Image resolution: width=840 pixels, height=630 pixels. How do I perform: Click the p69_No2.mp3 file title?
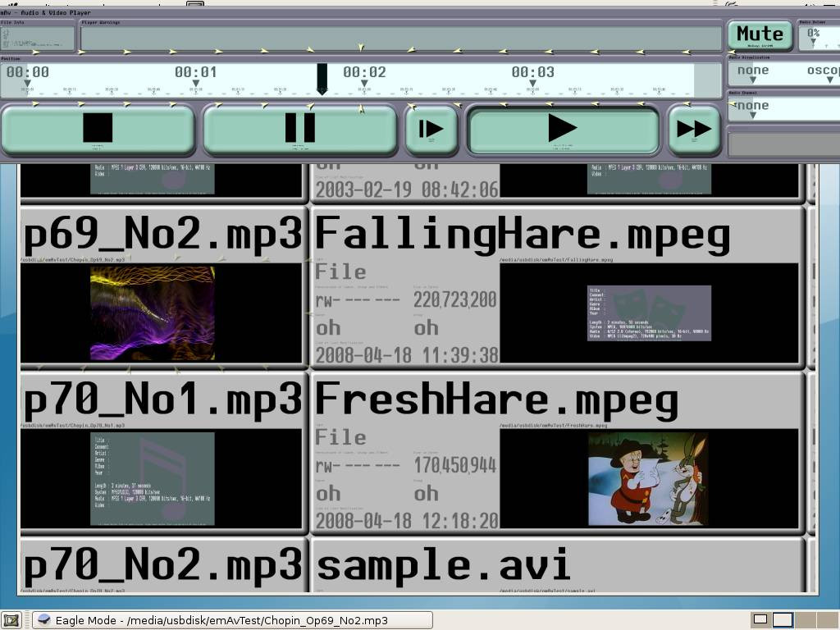pos(163,234)
